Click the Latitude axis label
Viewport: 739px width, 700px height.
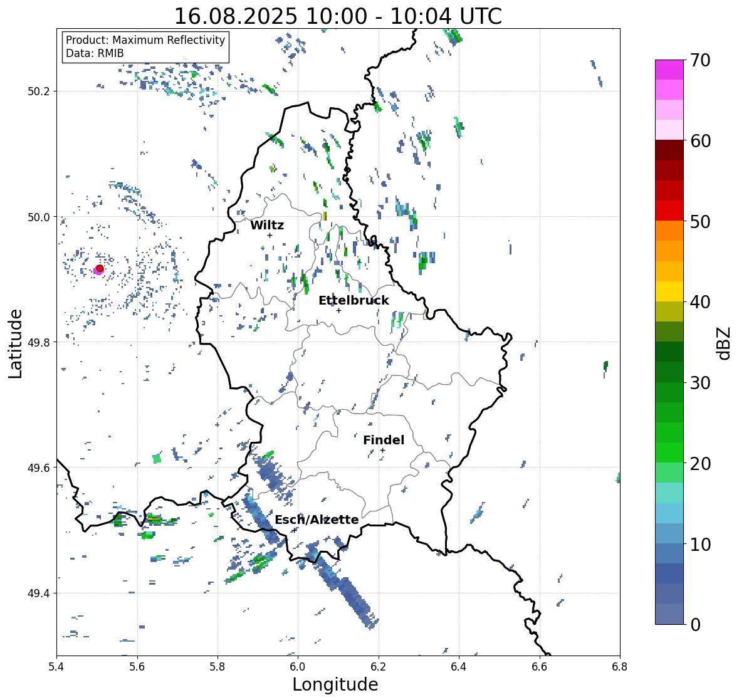click(16, 343)
